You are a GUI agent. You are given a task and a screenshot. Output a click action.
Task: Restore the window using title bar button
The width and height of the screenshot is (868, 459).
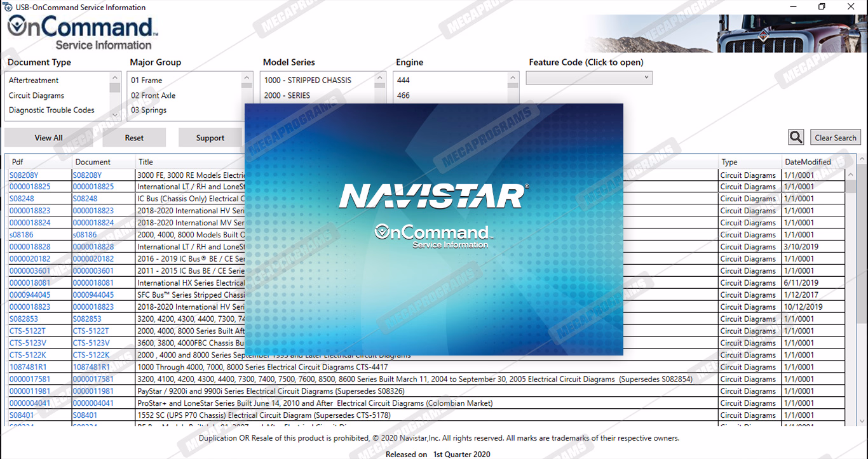[822, 7]
